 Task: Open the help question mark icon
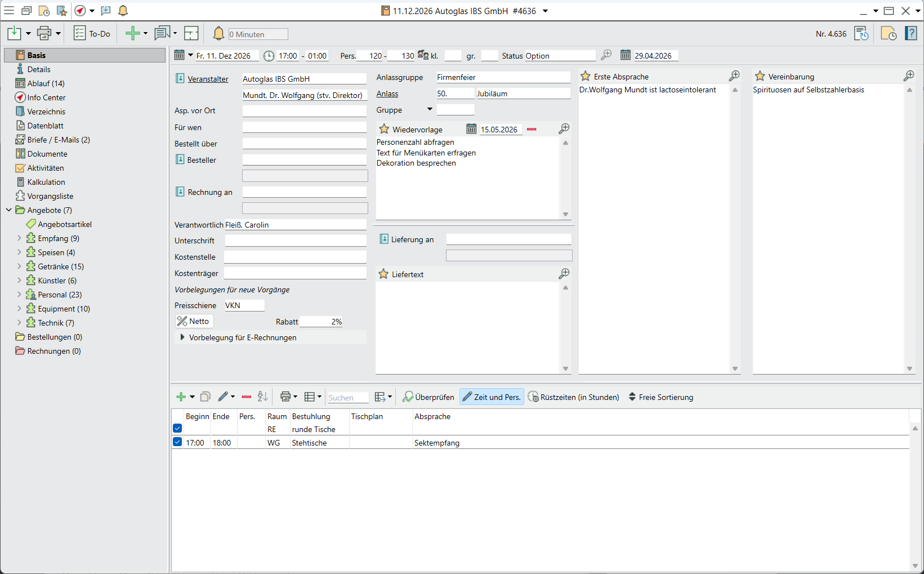pyautogui.click(x=910, y=34)
